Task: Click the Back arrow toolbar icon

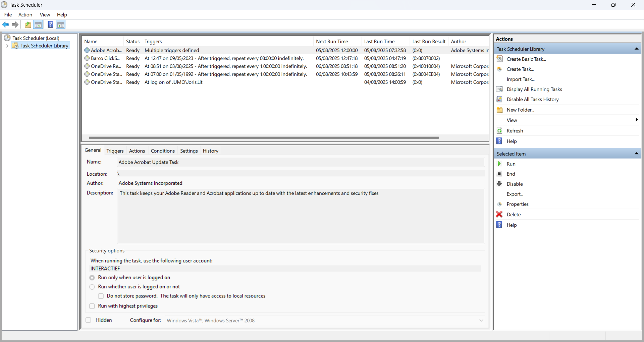Action: tap(5, 24)
